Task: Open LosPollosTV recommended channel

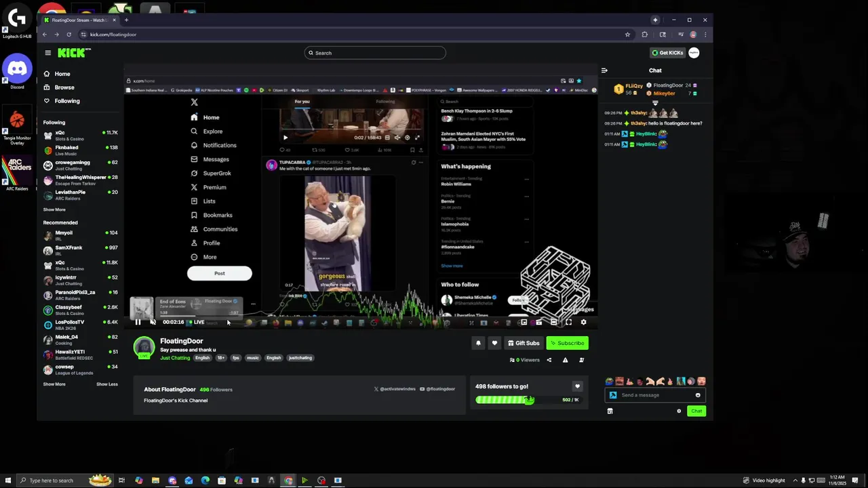Action: (80, 325)
